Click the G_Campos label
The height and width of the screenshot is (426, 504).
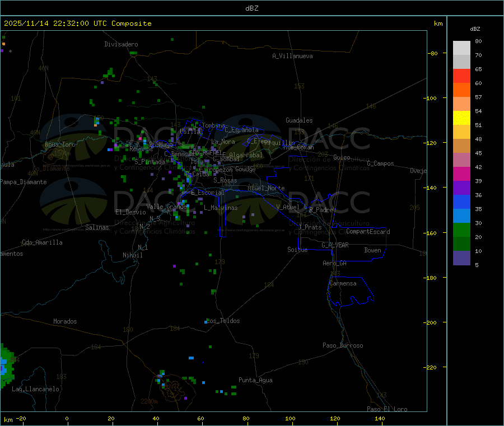click(x=380, y=163)
